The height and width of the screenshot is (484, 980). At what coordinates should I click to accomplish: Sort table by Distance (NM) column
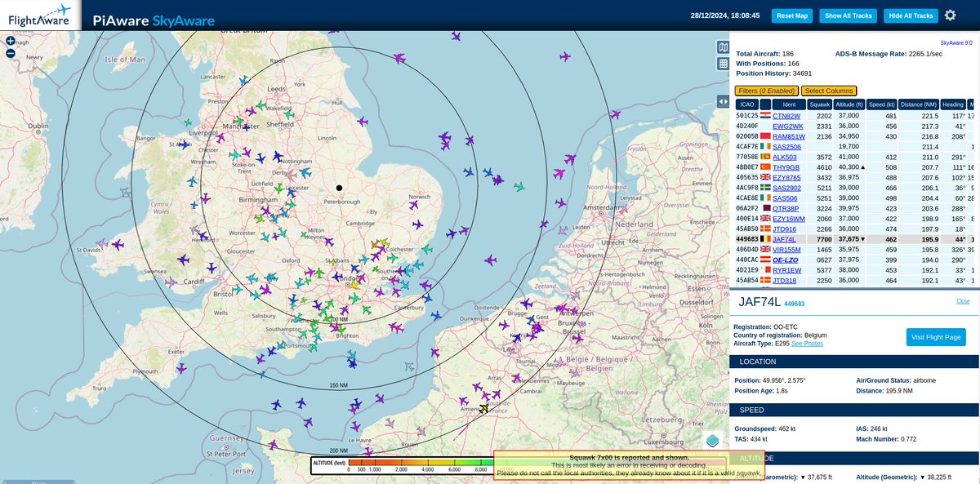click(919, 104)
